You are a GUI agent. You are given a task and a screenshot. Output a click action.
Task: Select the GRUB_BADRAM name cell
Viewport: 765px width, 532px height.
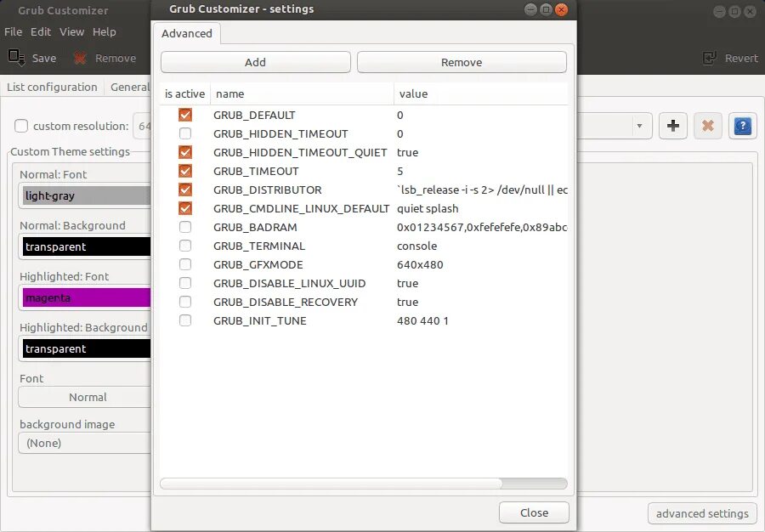click(x=255, y=227)
